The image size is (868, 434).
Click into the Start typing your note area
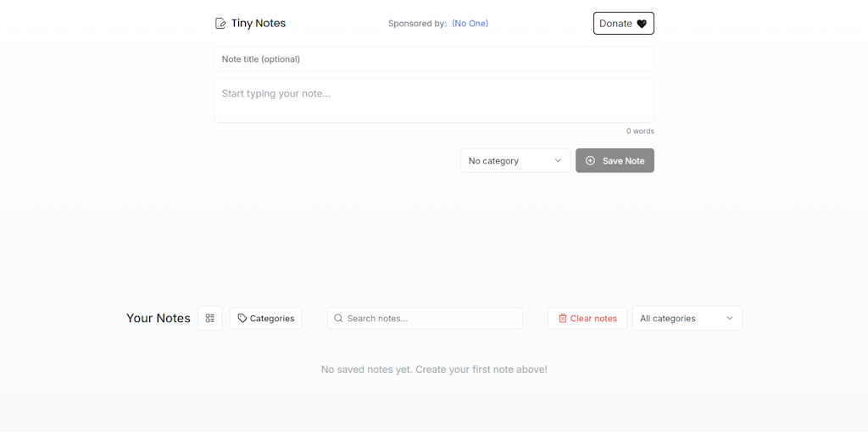tap(434, 100)
